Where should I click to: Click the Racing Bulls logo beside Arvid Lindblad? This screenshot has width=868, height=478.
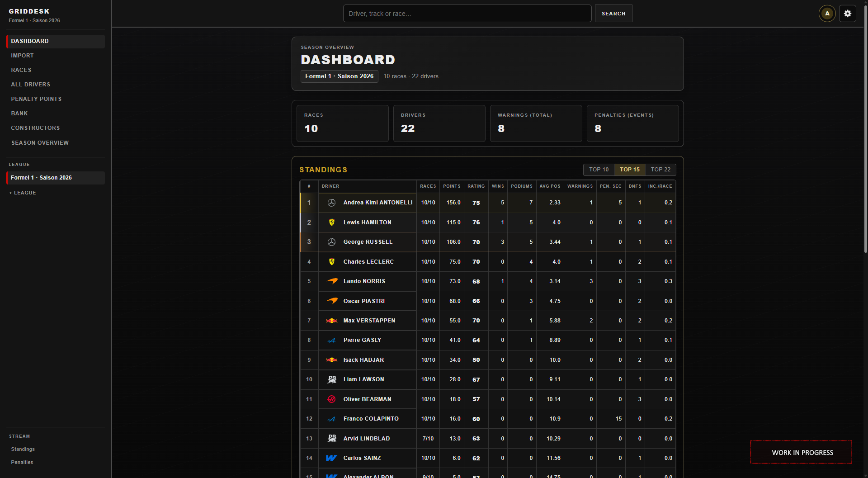pos(332,439)
